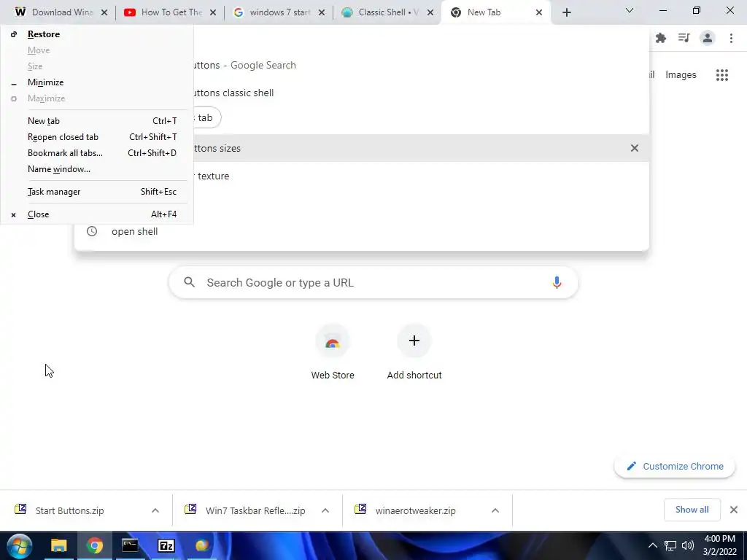Select the 'uttons - Google Search' suggestion
The image size is (747, 560).
pyautogui.click(x=421, y=65)
